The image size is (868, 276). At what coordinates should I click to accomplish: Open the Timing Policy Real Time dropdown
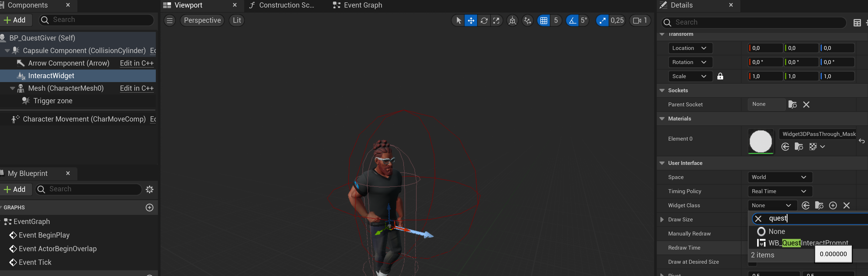click(780, 191)
